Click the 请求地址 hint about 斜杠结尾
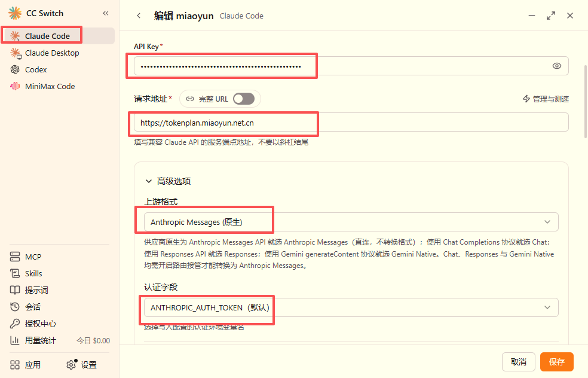The image size is (588, 378). [221, 142]
